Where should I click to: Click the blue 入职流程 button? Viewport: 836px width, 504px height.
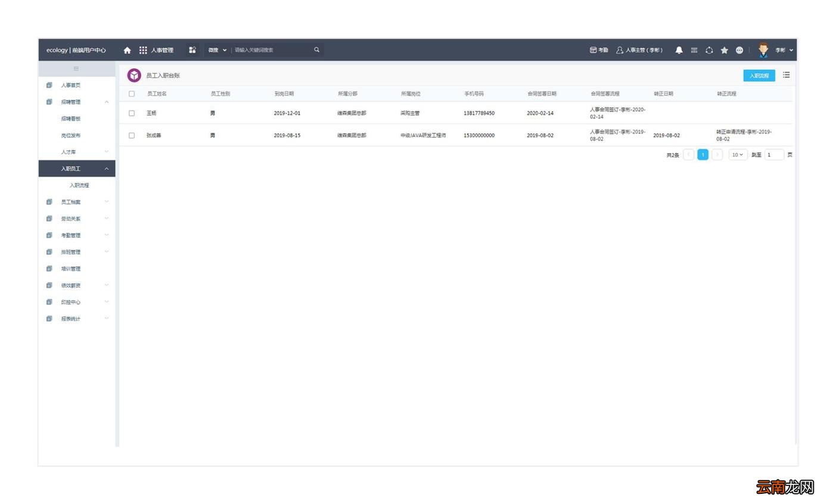click(x=759, y=76)
